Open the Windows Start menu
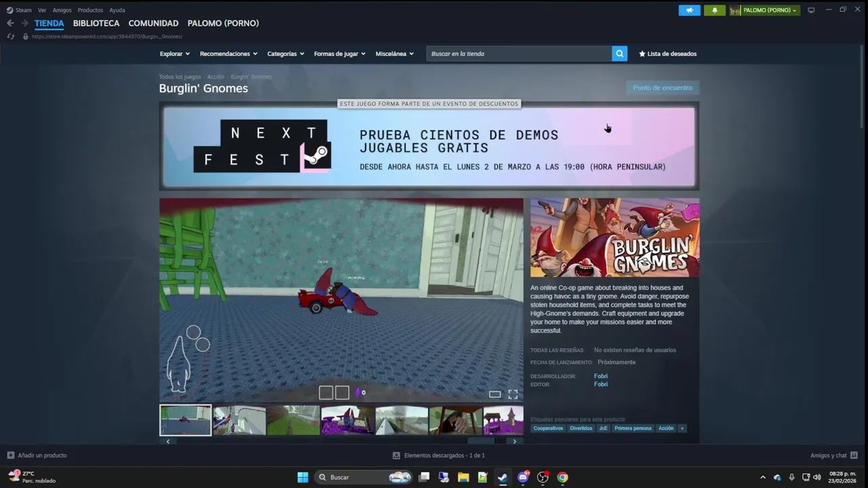The image size is (868, 488). point(302,477)
